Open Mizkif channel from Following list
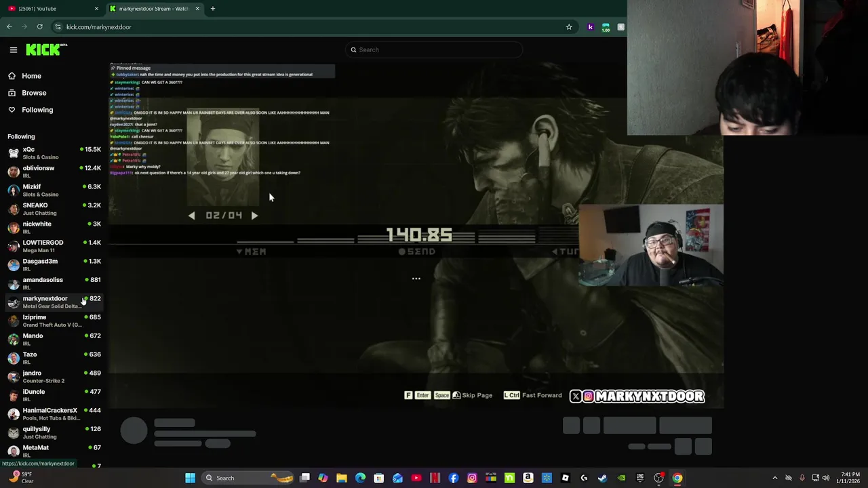868x488 pixels. tap(54, 190)
